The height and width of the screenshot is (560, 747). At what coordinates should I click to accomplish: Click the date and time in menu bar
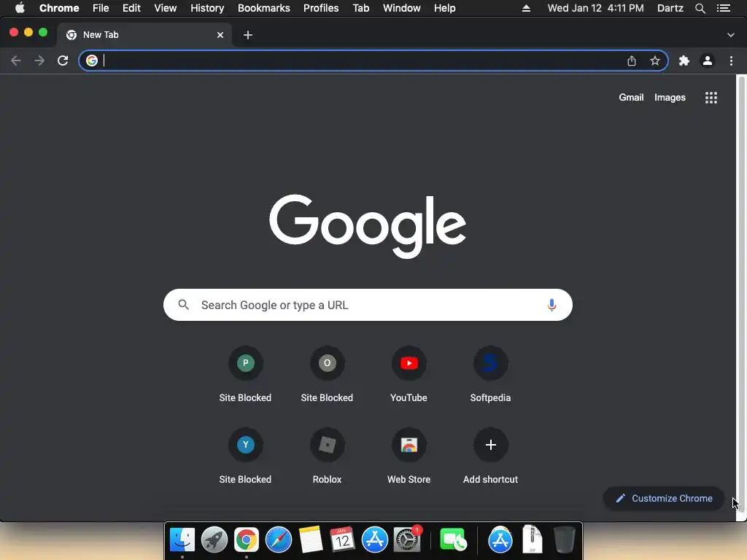(x=595, y=8)
